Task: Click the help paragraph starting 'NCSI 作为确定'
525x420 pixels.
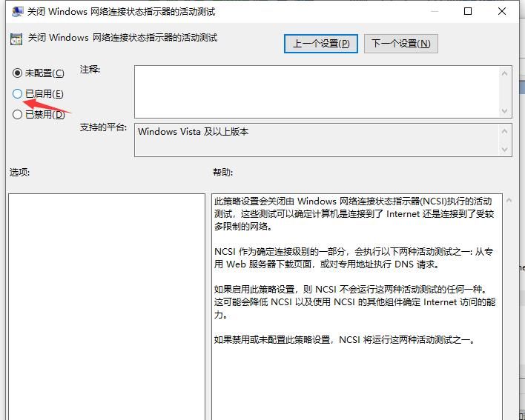Action: [354, 258]
